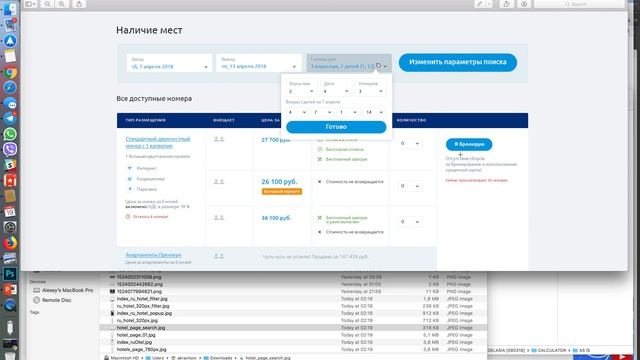Open Viber from the Dock
Image resolution: width=640 pixels, height=360 pixels.
pos(10,149)
